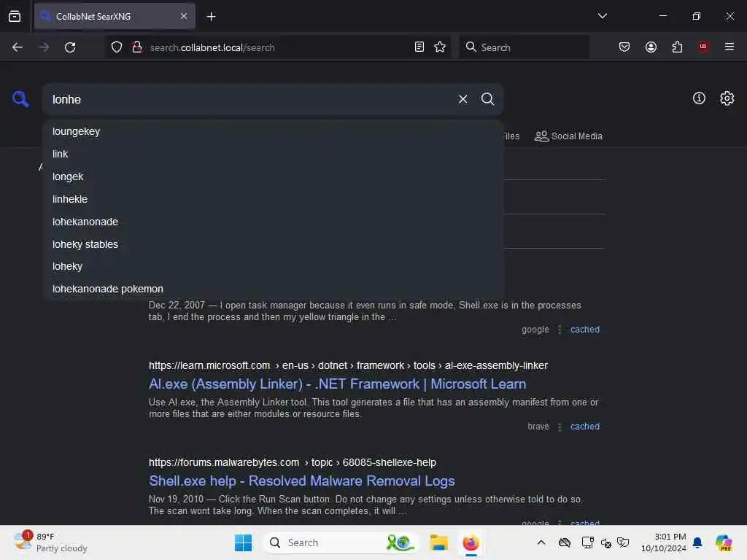Image resolution: width=747 pixels, height=560 pixels.
Task: Open cached link for the brave result
Action: pyautogui.click(x=584, y=427)
